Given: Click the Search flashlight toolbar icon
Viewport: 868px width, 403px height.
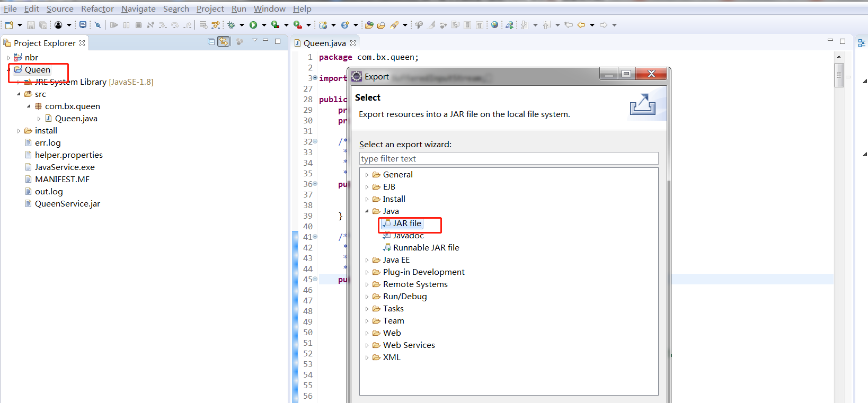Looking at the screenshot, I should [x=394, y=25].
